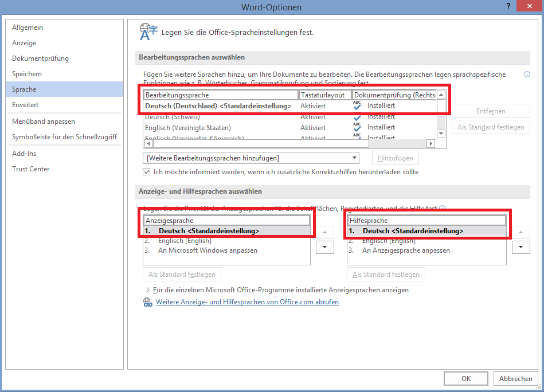Image resolution: width=544 pixels, height=392 pixels.
Task: Select Englisch [English] in Anzeigesprache list
Action: 226,240
